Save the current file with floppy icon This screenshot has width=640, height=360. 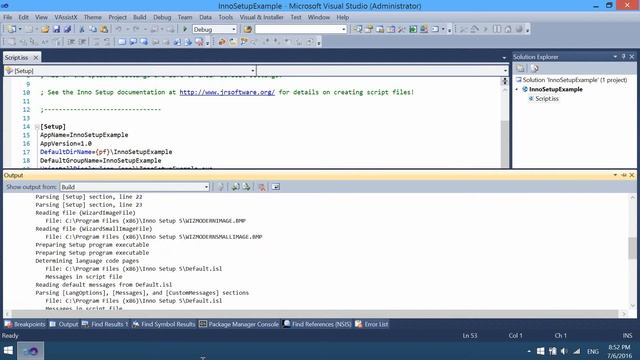click(56, 29)
